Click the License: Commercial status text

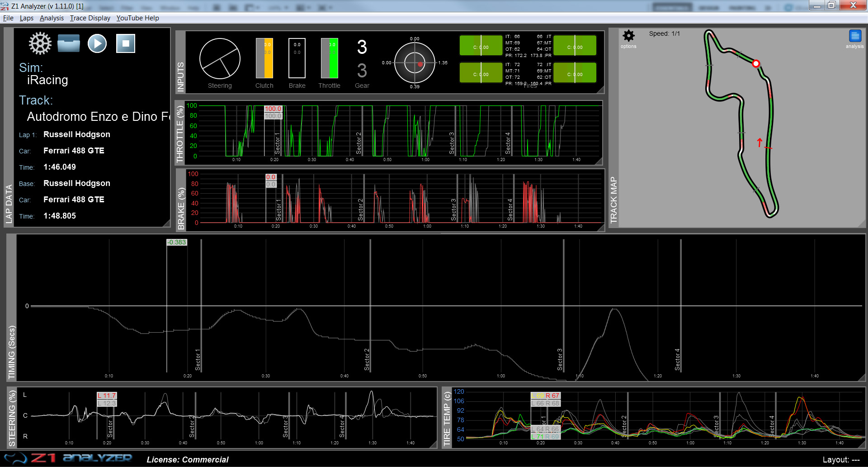point(188,459)
